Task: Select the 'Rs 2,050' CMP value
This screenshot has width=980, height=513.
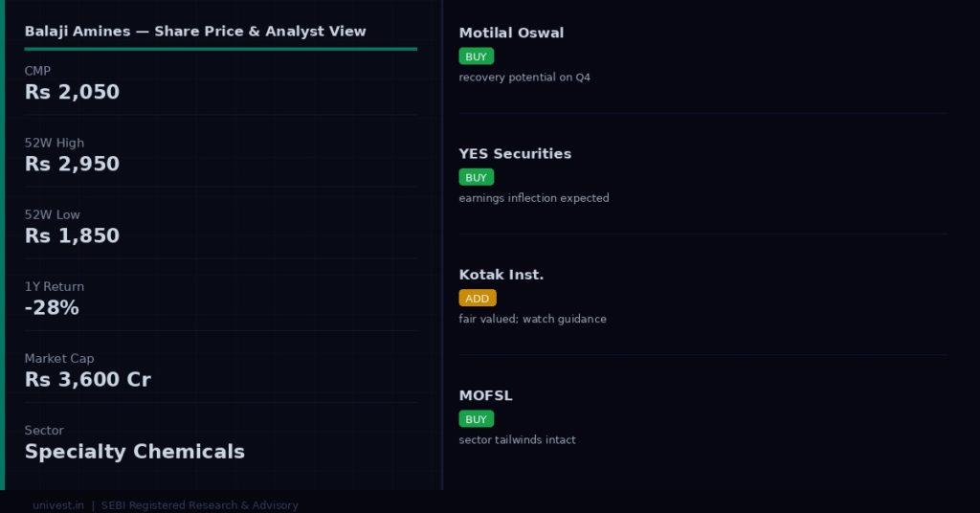Action: (72, 92)
